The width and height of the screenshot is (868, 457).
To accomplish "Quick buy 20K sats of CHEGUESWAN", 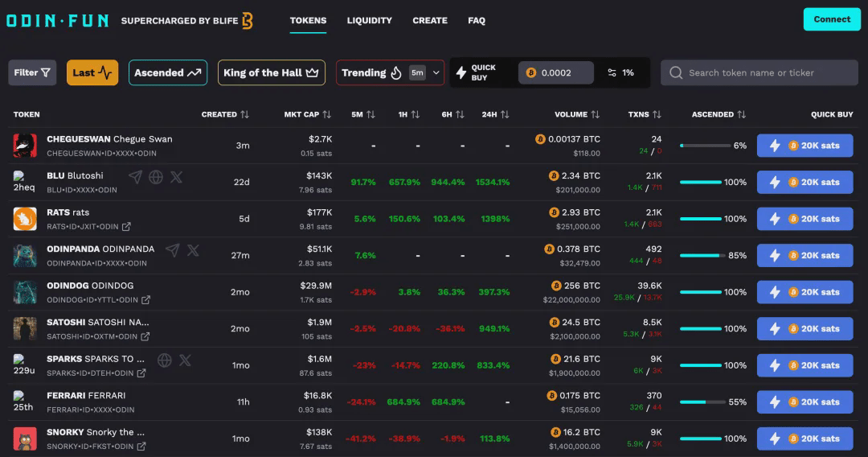I will point(805,146).
